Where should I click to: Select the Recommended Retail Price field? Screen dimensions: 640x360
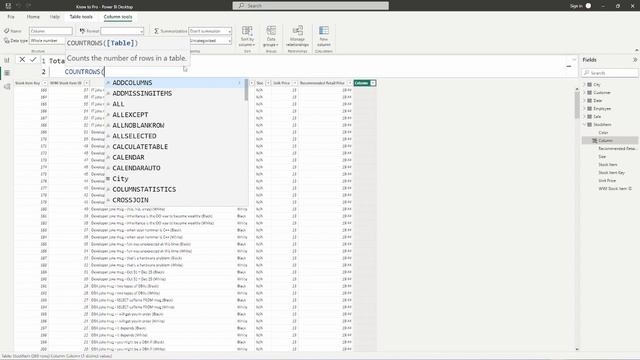pos(617,149)
